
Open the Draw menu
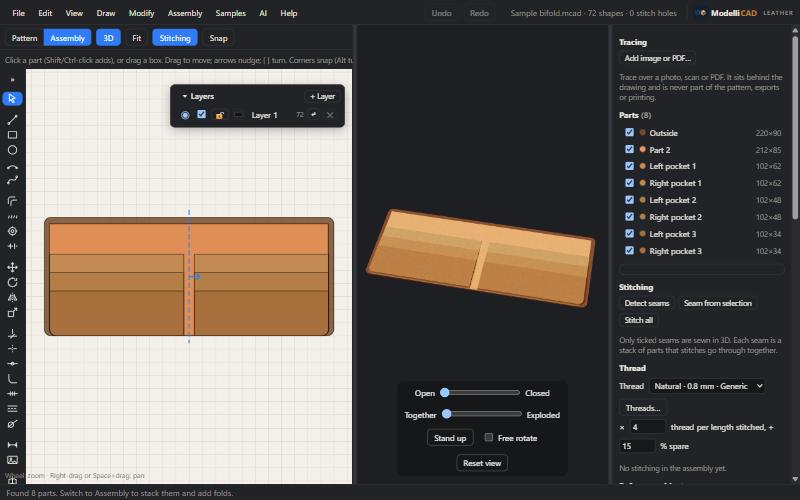tap(106, 13)
